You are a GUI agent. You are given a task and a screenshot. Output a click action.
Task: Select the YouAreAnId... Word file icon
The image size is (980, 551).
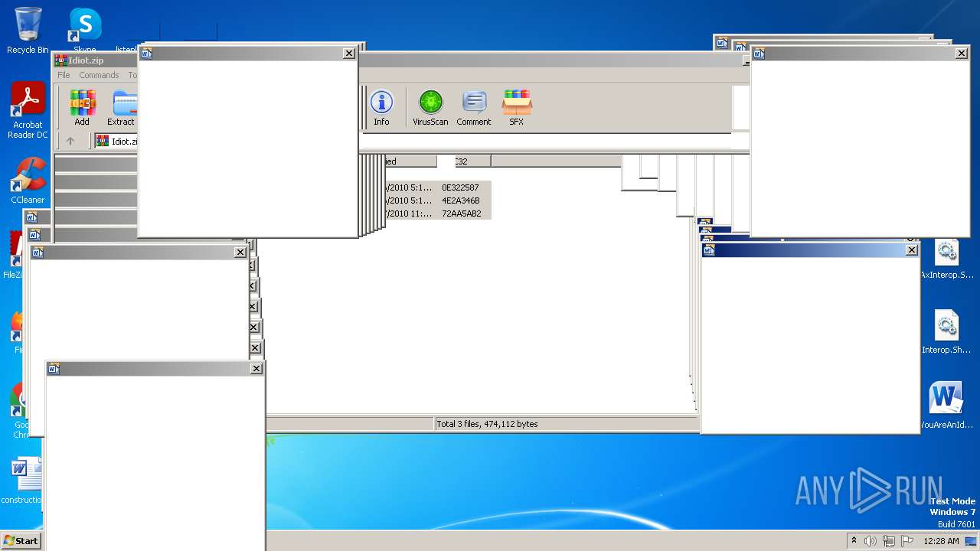pos(946,406)
